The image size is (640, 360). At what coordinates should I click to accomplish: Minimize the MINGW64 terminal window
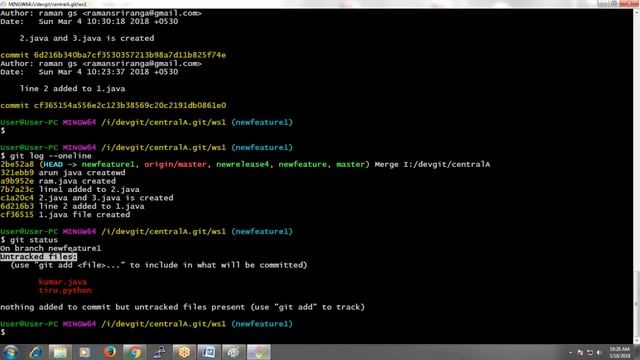click(x=603, y=4)
